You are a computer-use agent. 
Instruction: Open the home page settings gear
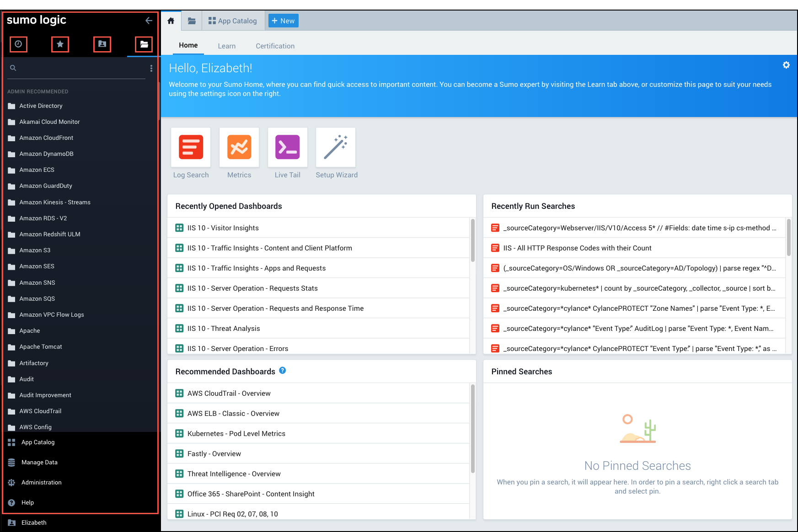(786, 65)
